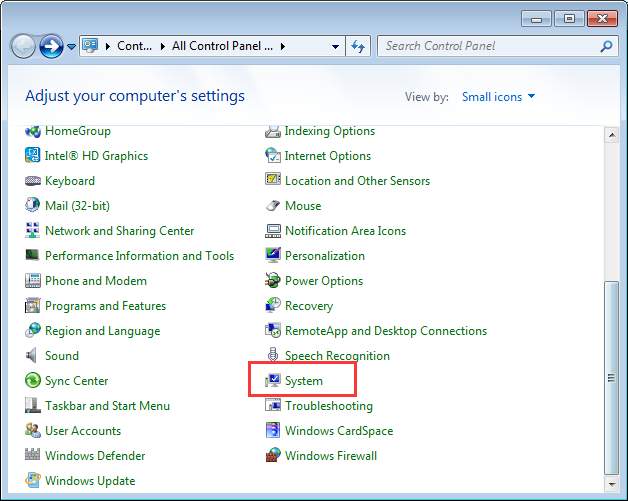Open the View by Small icons dropdown
The width and height of the screenshot is (628, 501).
click(x=498, y=97)
